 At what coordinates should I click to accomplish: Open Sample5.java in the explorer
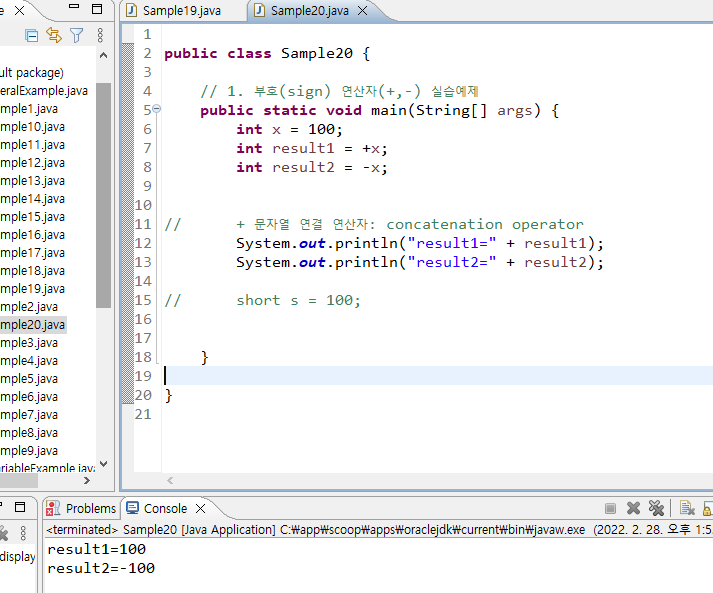tap(29, 379)
